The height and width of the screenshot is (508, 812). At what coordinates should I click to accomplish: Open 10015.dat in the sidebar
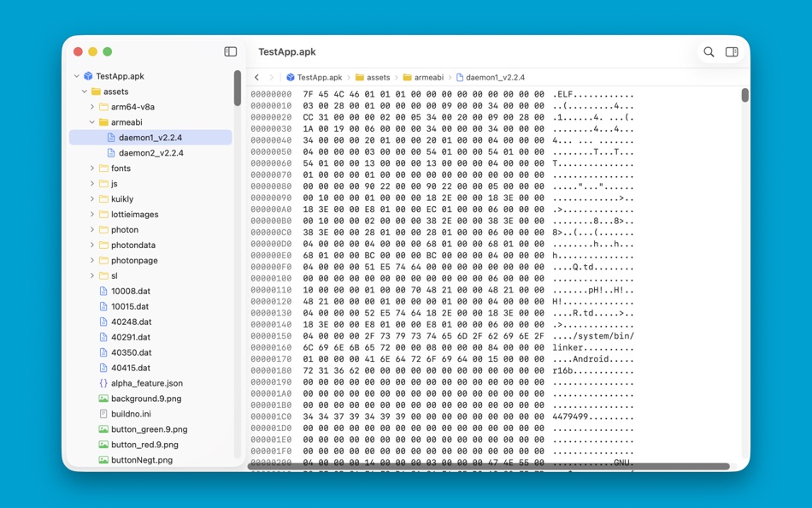click(x=130, y=306)
